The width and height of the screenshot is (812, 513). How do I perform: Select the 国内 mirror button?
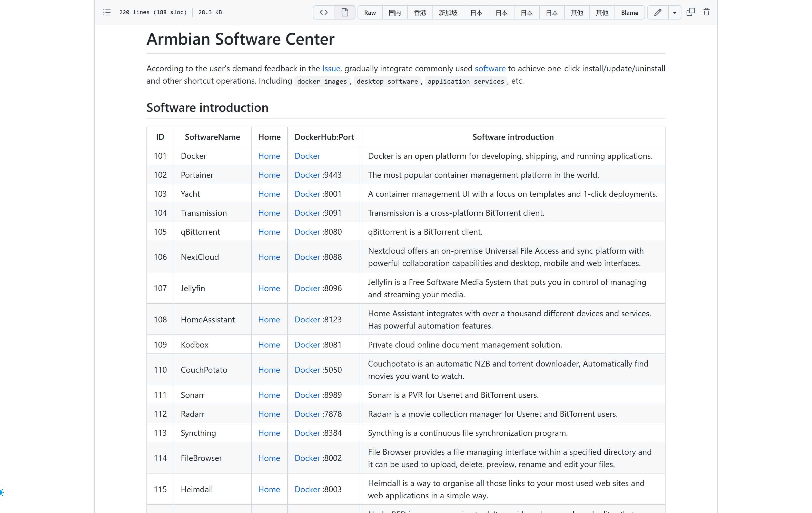[394, 13]
